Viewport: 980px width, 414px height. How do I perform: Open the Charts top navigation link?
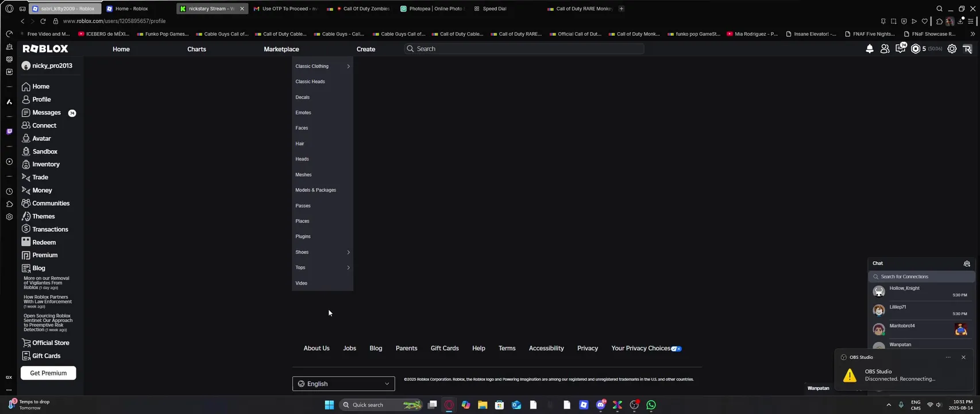click(x=196, y=49)
